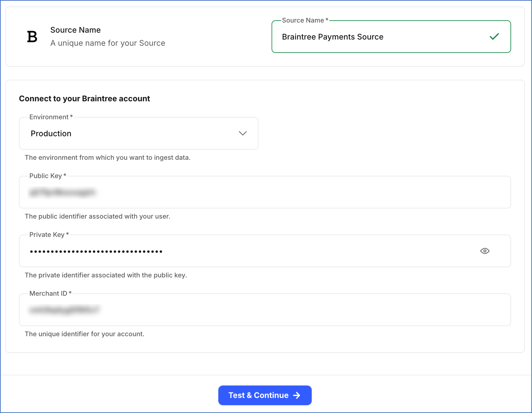Viewport: 532px width, 413px height.
Task: Click the 'Private Key *' field label
Action: tap(49, 235)
